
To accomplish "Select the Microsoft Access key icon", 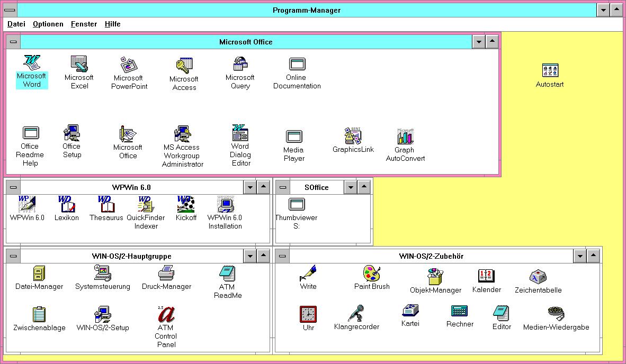I will tap(184, 66).
